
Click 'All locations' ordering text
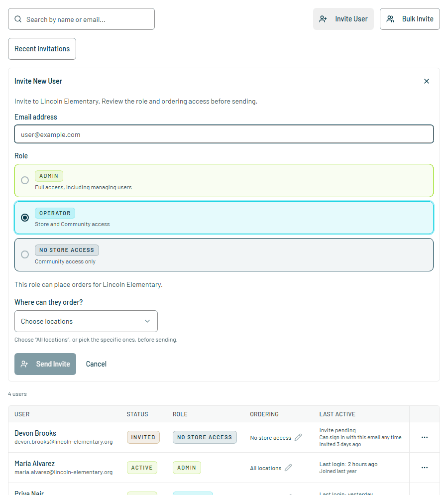266,468
